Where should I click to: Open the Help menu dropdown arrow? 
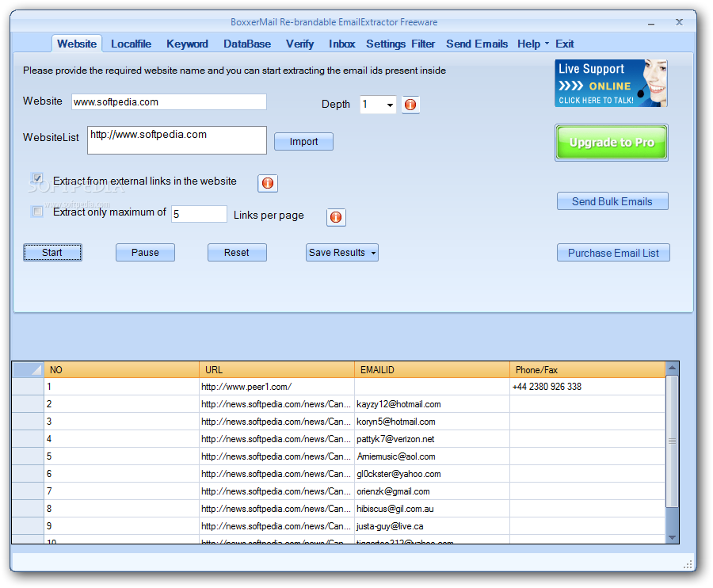click(547, 44)
